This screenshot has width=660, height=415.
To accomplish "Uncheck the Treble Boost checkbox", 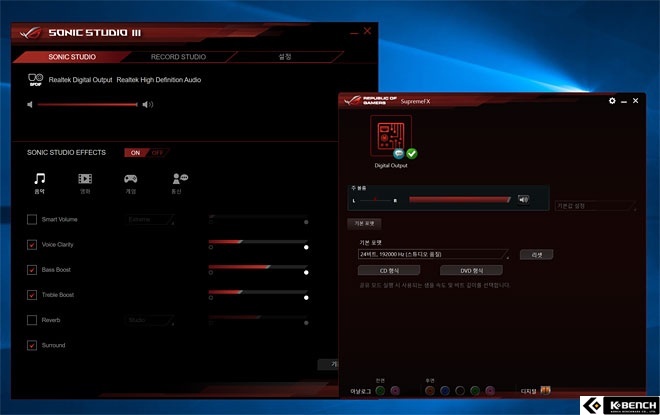I will [x=32, y=295].
